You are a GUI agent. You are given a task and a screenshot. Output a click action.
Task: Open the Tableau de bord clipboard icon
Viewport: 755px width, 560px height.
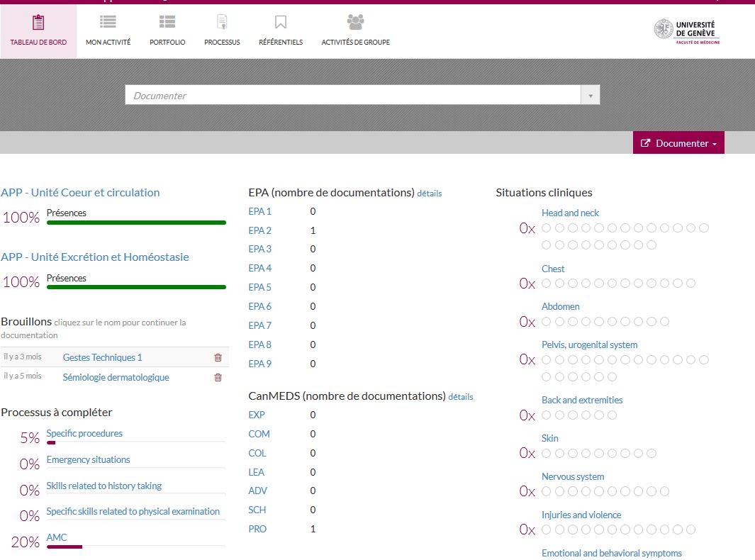38,23
